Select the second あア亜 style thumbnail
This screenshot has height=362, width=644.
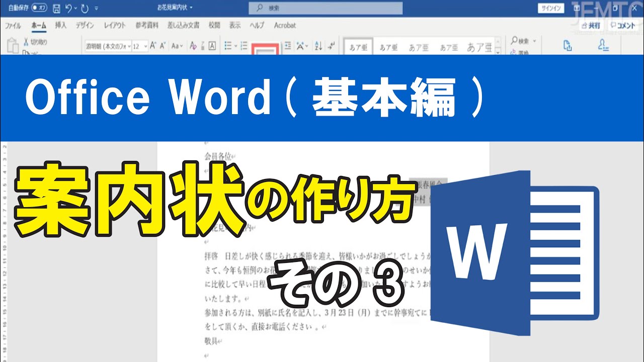click(x=388, y=47)
